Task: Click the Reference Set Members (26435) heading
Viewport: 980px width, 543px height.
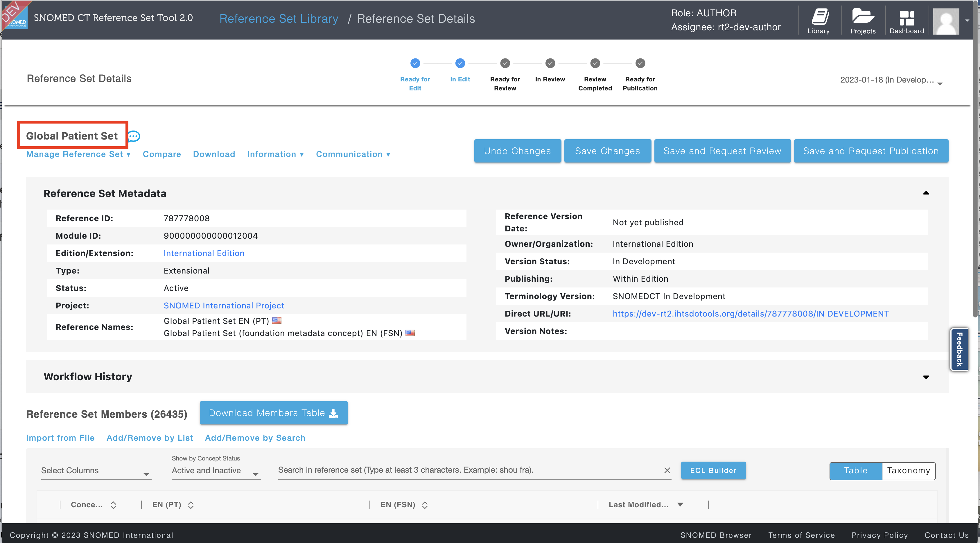Action: (107, 414)
